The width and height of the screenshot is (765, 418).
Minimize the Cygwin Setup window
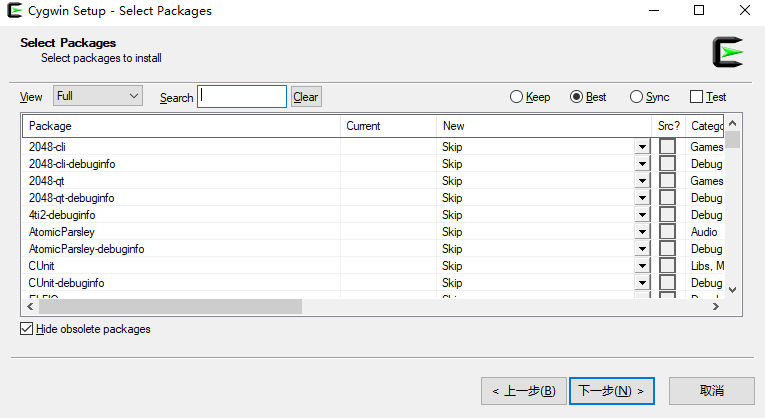[x=654, y=10]
